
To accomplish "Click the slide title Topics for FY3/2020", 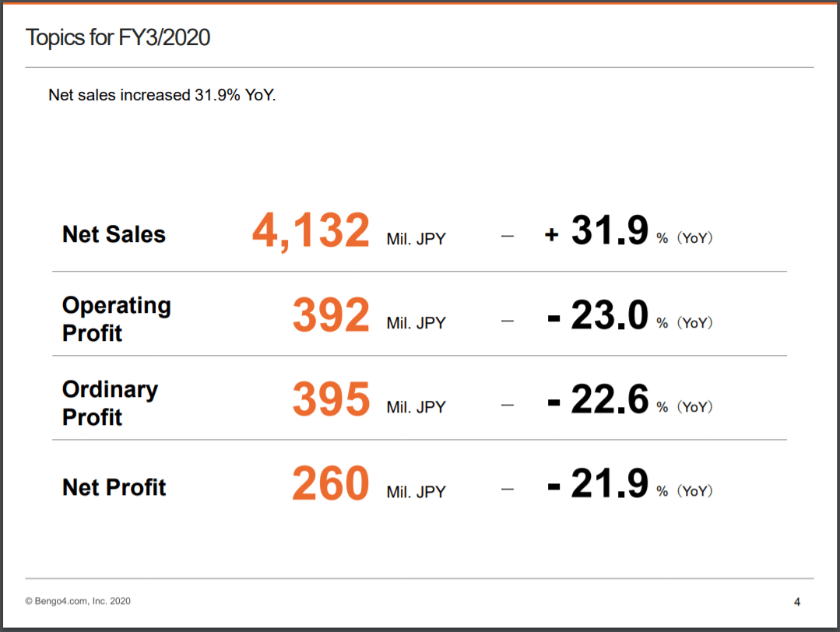I will pos(118,38).
